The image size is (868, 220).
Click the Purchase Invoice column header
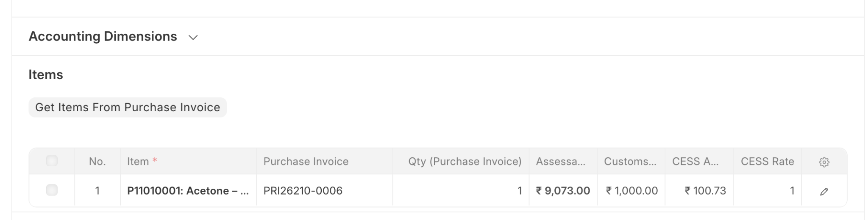(306, 162)
